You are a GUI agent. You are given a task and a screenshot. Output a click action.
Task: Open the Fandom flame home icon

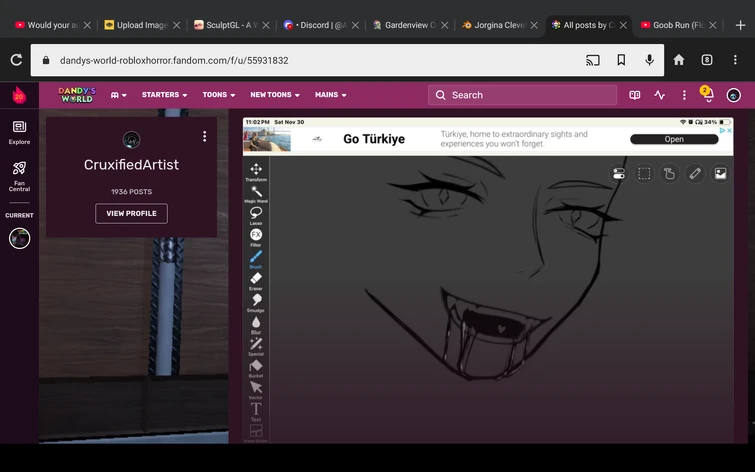click(19, 95)
